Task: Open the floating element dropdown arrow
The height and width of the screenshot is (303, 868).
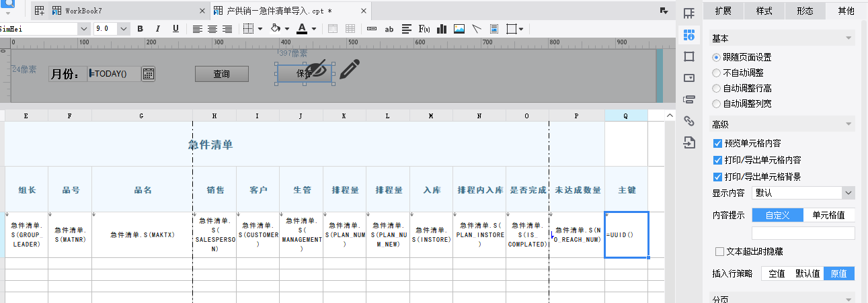Action: (521, 29)
